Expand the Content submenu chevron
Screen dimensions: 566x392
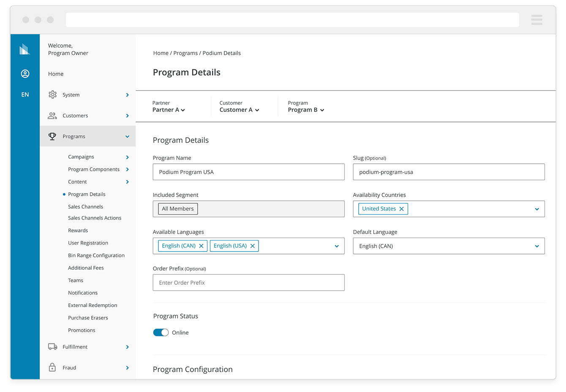pyautogui.click(x=127, y=182)
